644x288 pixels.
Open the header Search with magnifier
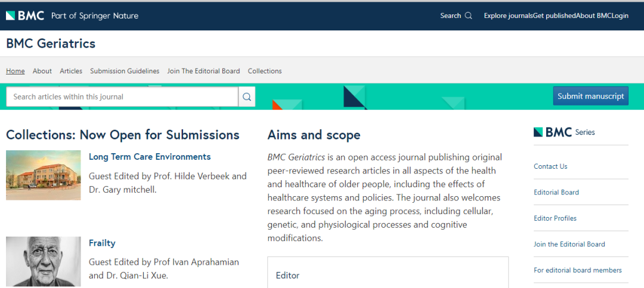pyautogui.click(x=456, y=16)
